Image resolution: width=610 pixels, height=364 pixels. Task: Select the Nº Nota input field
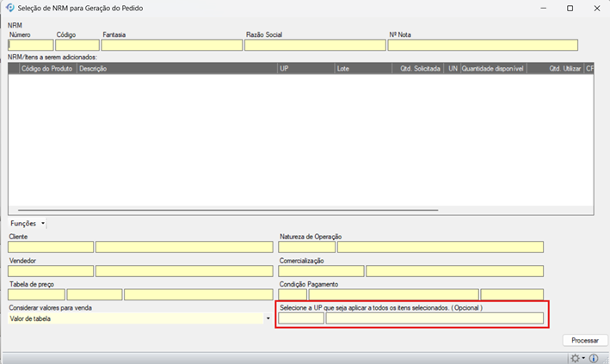(483, 45)
